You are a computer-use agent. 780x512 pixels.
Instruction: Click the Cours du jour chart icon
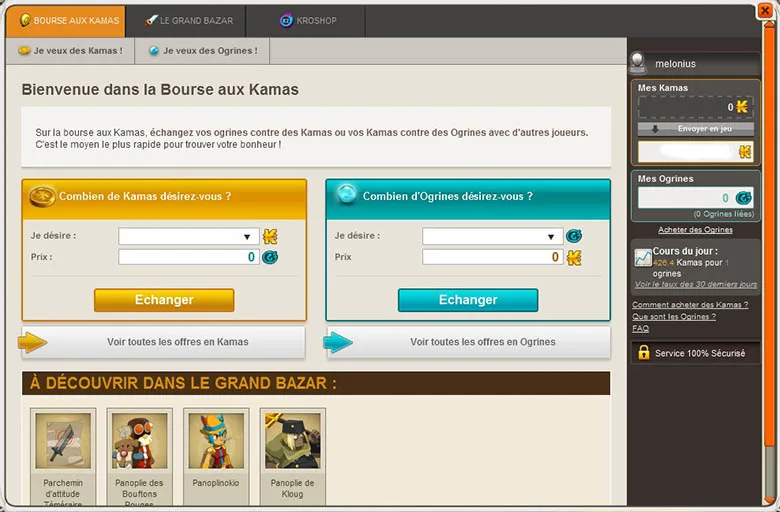coord(643,257)
